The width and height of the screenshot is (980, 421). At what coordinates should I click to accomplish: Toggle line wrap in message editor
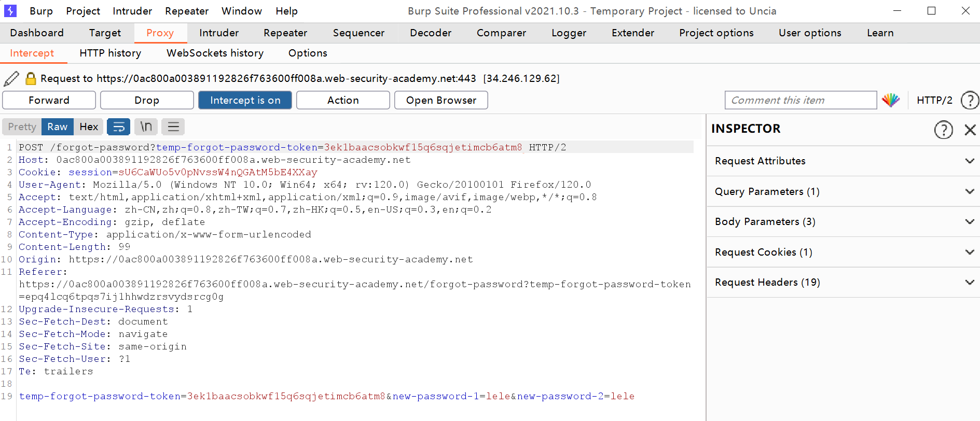coord(119,127)
